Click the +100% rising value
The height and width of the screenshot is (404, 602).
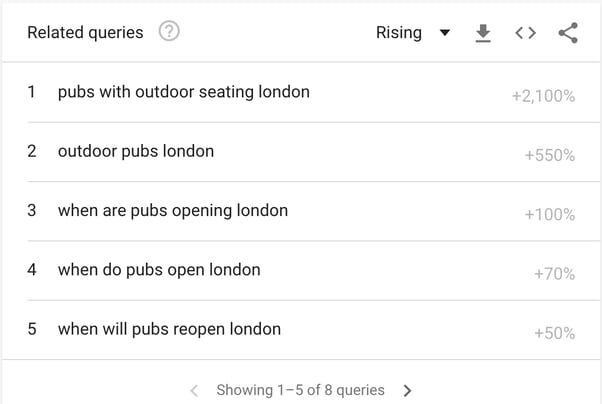click(x=549, y=215)
